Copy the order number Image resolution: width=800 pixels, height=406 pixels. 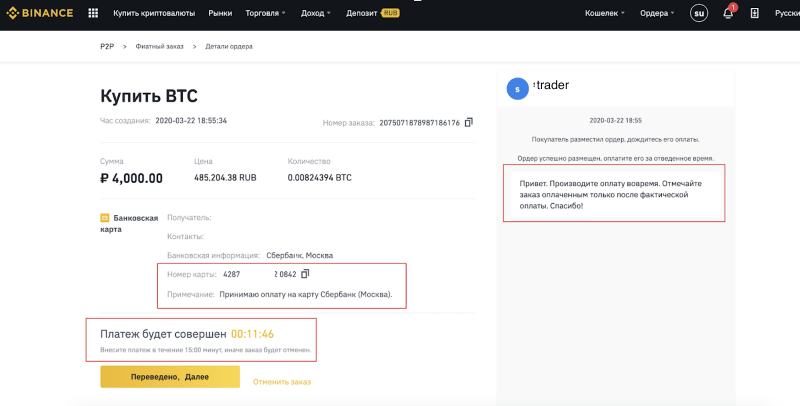pyautogui.click(x=468, y=122)
